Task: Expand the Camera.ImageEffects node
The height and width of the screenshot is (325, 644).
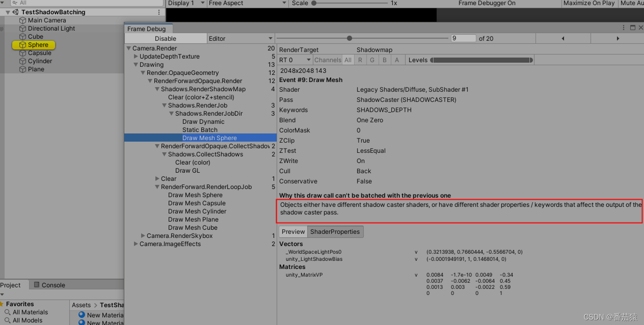Action: pyautogui.click(x=136, y=244)
